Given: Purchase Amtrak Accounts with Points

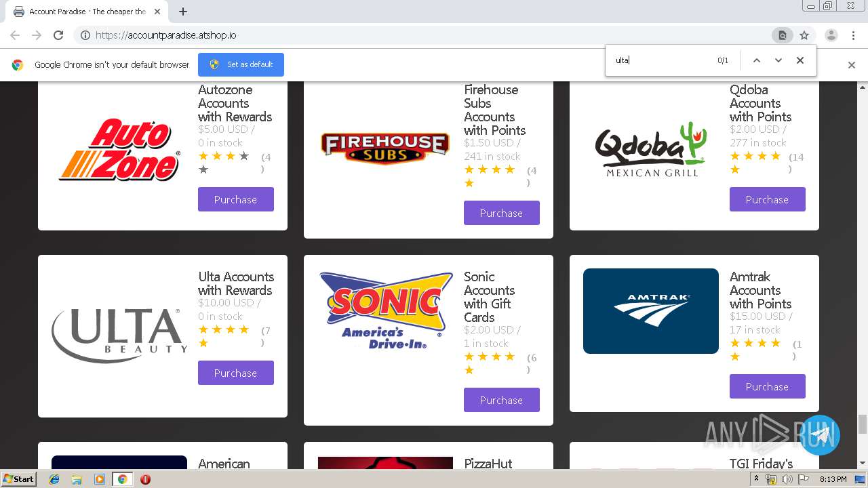Looking at the screenshot, I should pyautogui.click(x=768, y=386).
